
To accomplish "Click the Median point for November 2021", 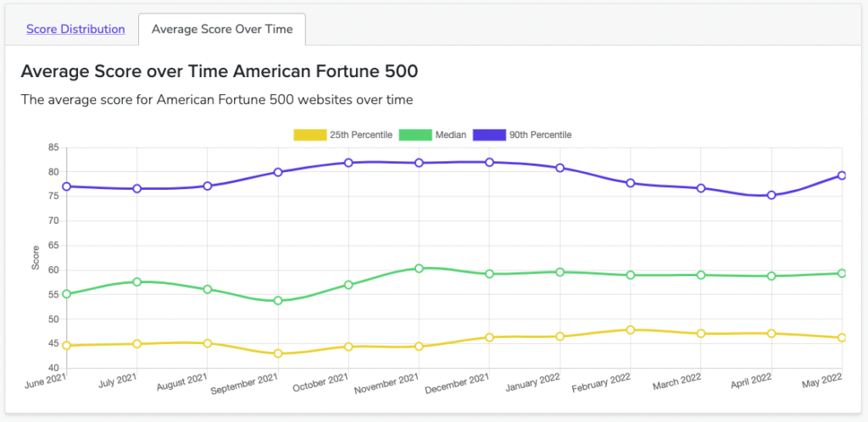I will click(x=419, y=269).
